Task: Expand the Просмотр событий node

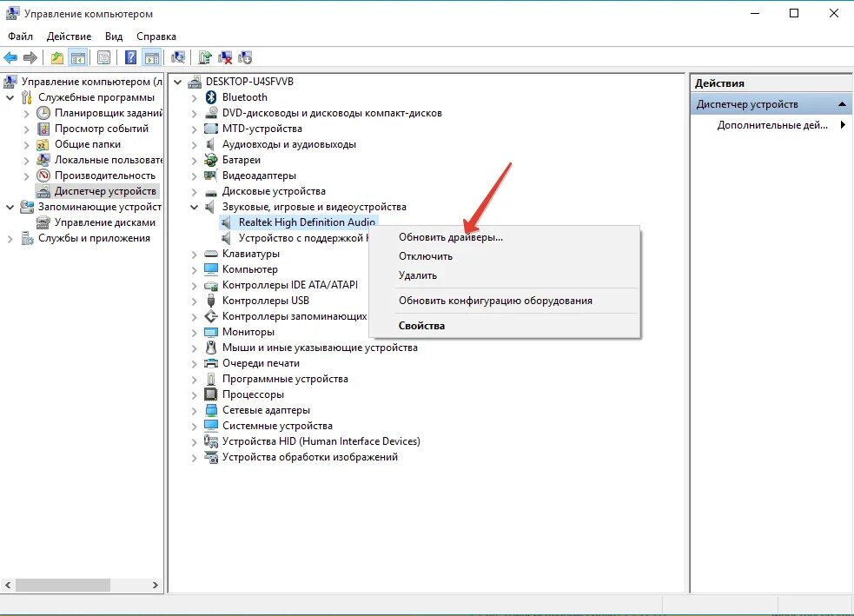Action: pyautogui.click(x=27, y=129)
